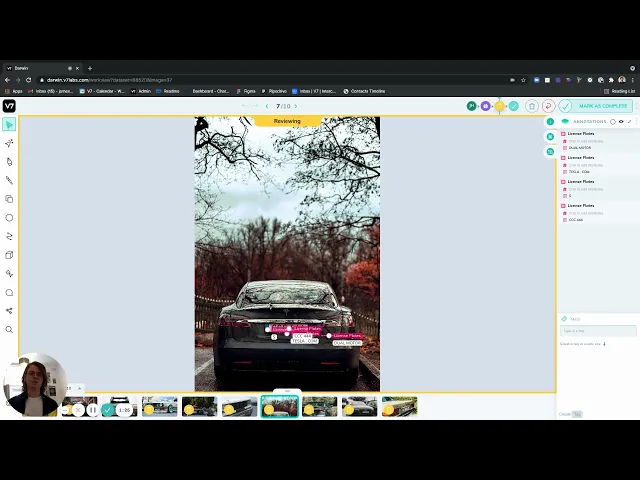Open the thumbnail right of selected one
The image size is (640, 480).
(320, 406)
